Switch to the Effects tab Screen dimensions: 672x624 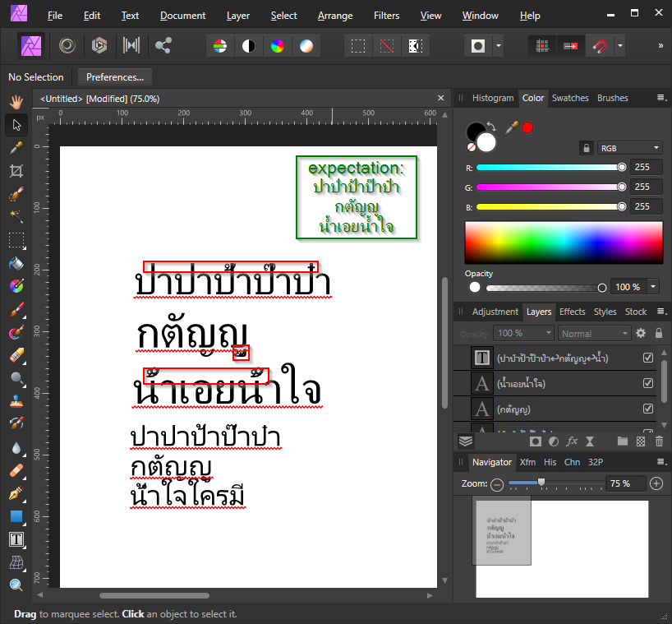(572, 312)
